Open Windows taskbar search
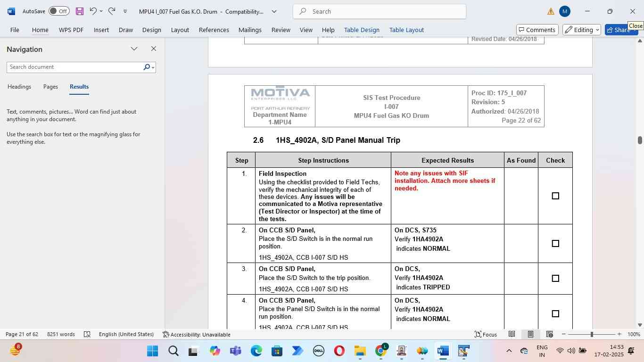This screenshot has height=362, width=644. pyautogui.click(x=173, y=351)
